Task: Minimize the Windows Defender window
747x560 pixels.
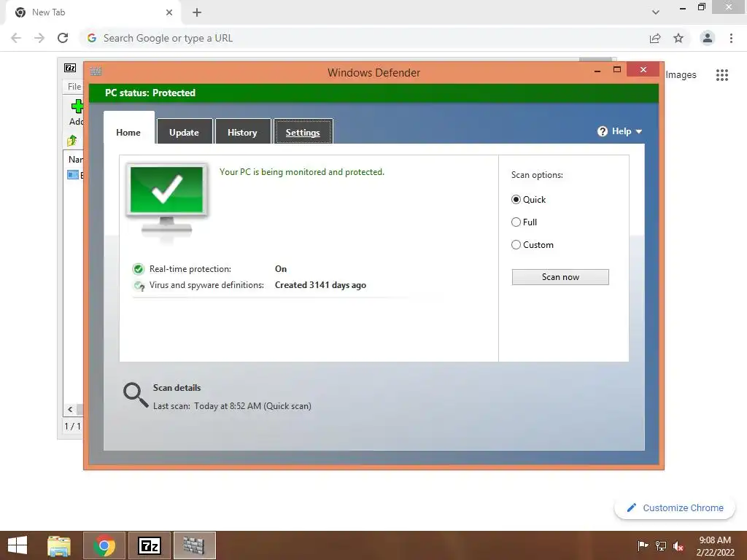Action: (597, 71)
